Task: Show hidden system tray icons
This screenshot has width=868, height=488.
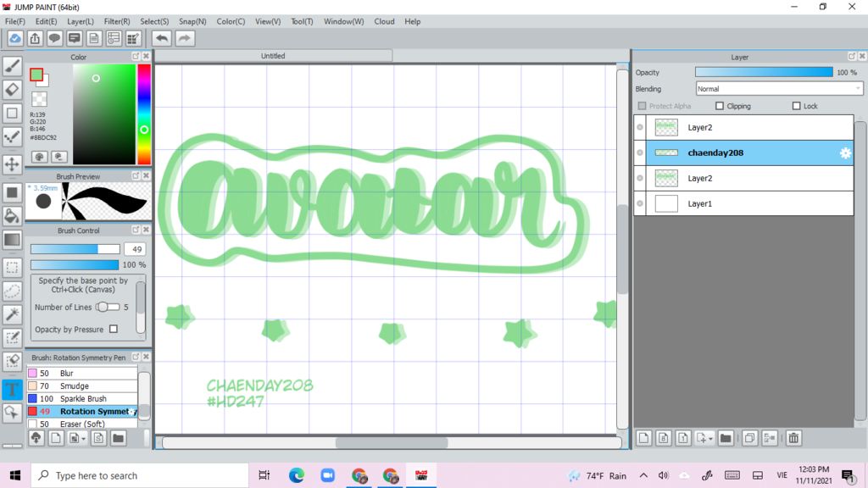Action: 643,475
